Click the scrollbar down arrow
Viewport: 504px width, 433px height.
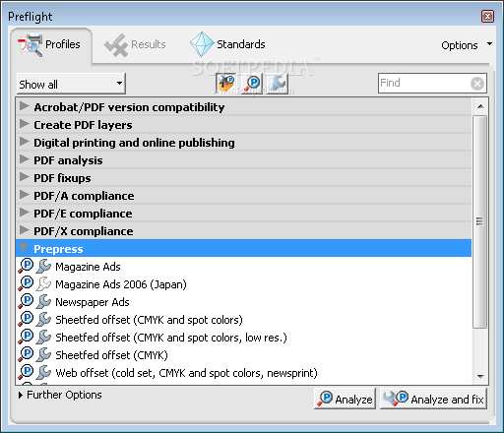point(480,376)
